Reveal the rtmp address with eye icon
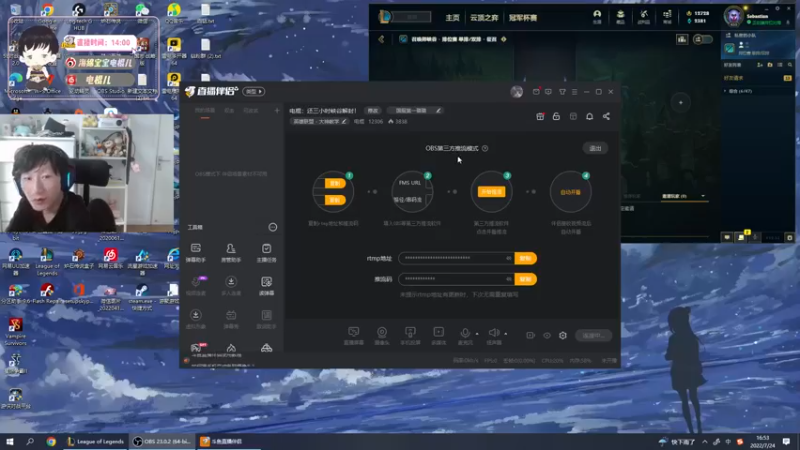Viewport: 800px width, 450px height. click(509, 258)
